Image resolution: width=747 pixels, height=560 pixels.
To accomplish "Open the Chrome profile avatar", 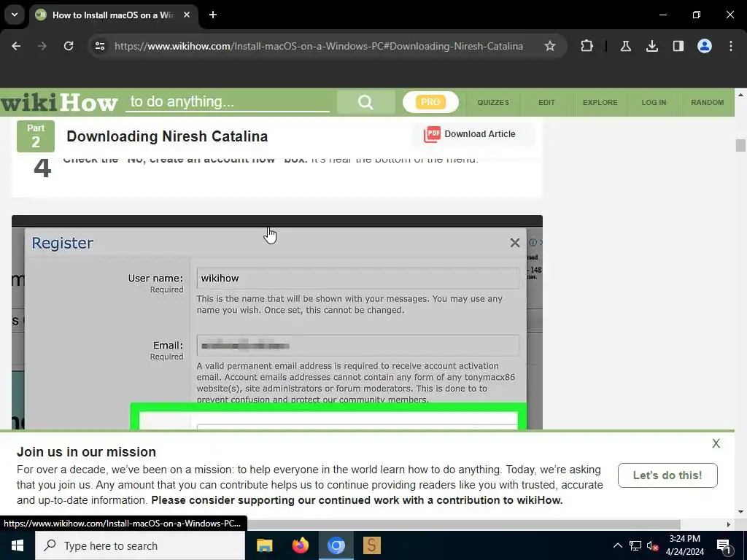I will (704, 46).
